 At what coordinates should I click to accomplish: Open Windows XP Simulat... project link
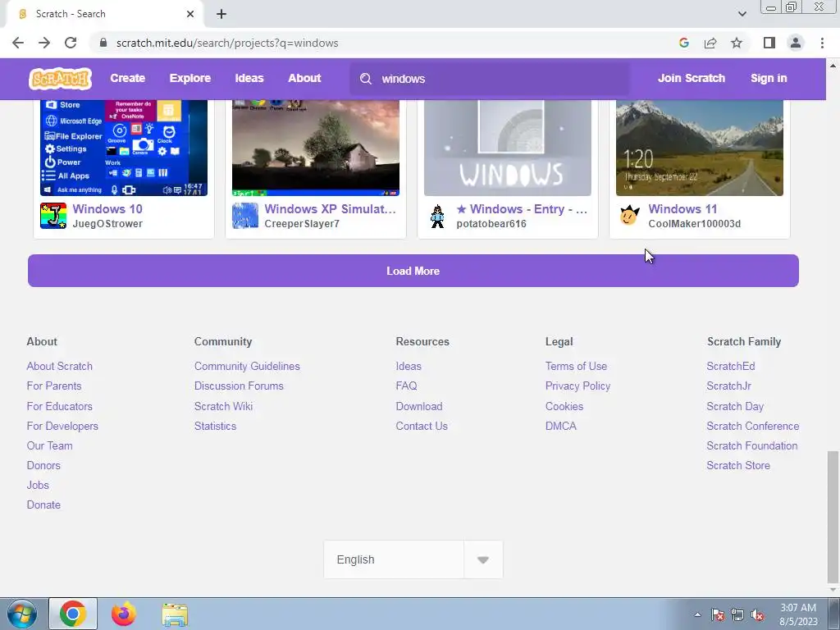tap(330, 209)
